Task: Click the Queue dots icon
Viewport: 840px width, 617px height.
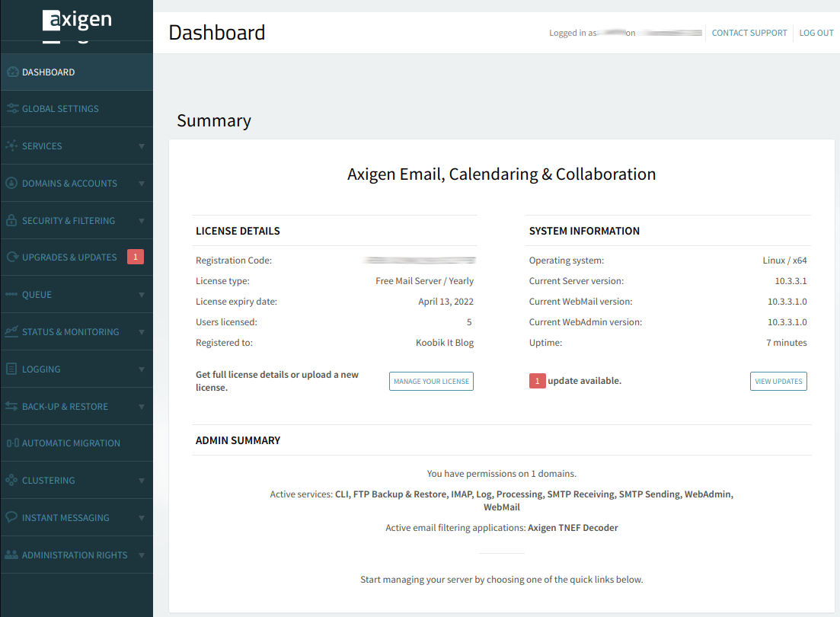Action: click(x=11, y=294)
